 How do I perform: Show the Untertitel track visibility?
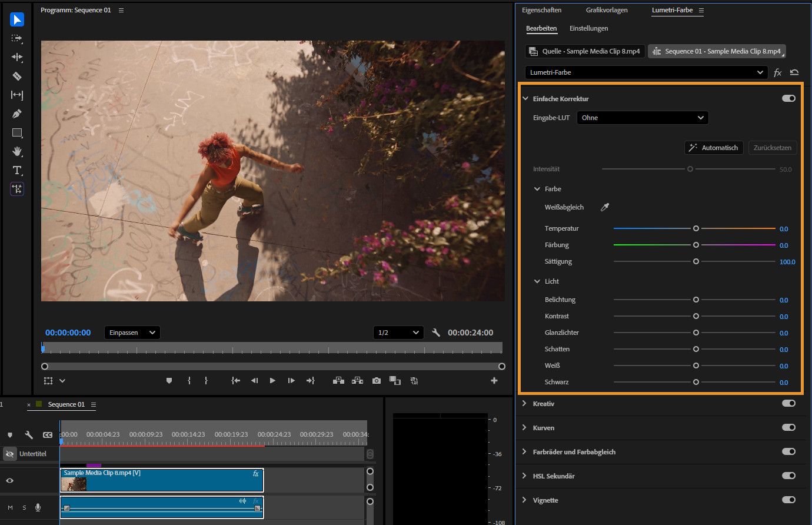[9, 453]
